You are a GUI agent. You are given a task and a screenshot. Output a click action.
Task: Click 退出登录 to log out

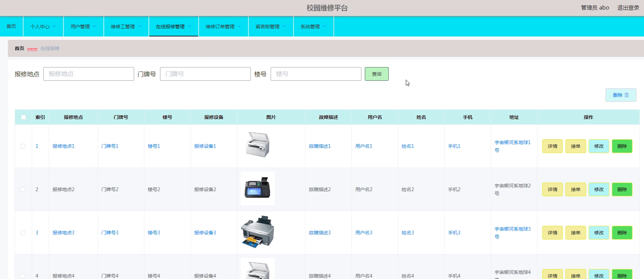pos(628,7)
